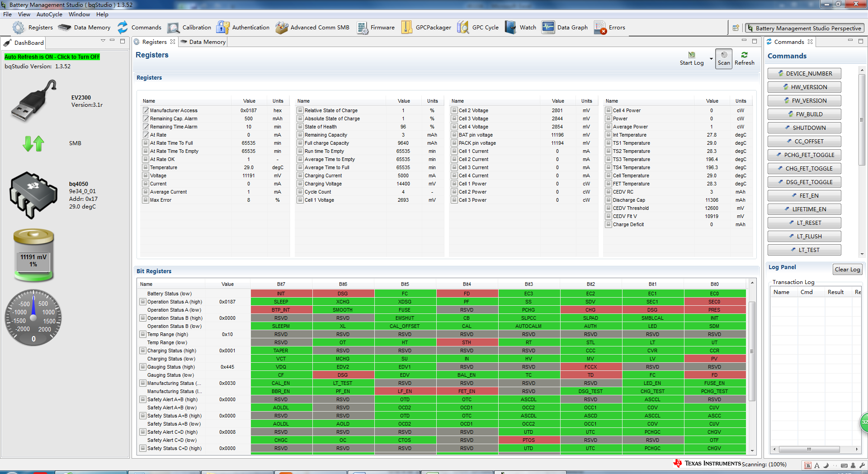This screenshot has width=868, height=474.
Task: Clear the transaction log
Action: pos(847,270)
